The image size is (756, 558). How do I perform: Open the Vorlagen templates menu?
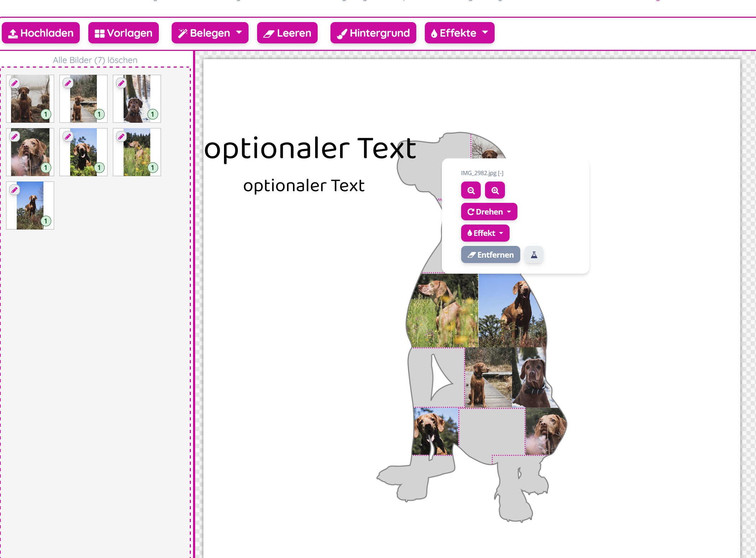(x=123, y=33)
